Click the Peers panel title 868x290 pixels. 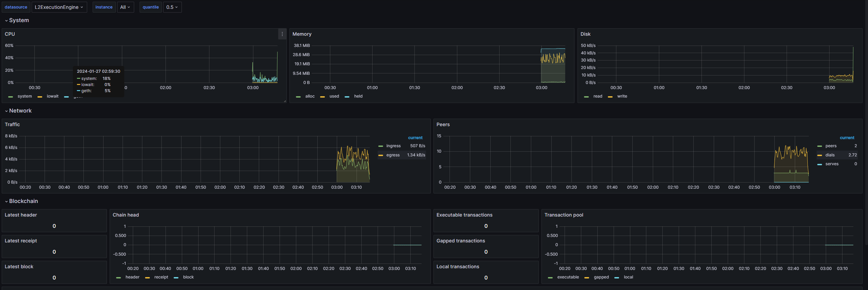coord(443,124)
